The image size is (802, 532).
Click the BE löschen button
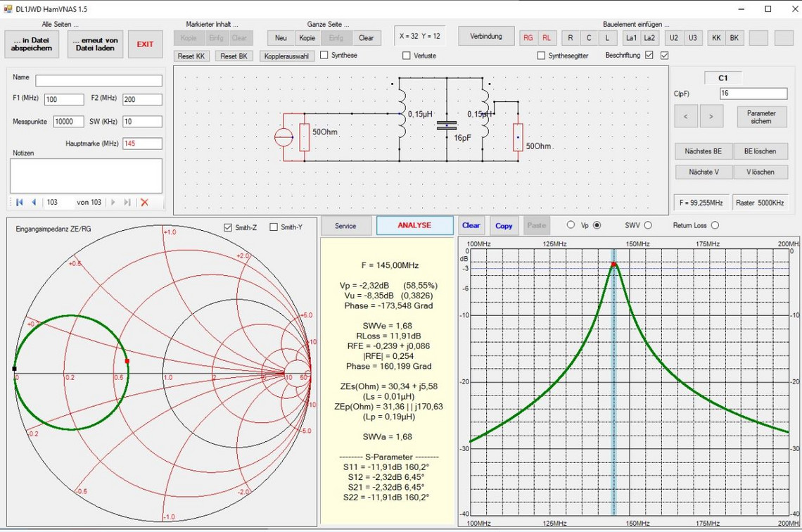point(760,151)
